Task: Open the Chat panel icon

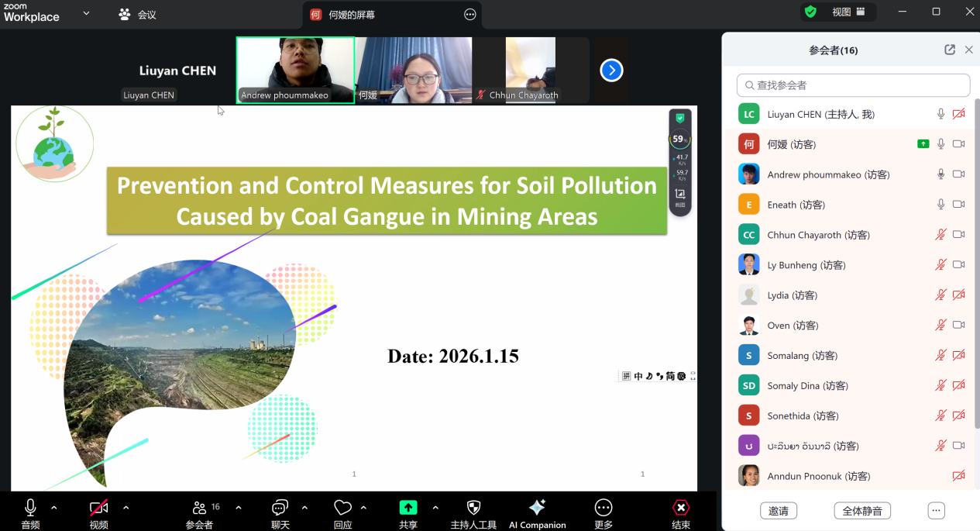Action: (x=280, y=508)
